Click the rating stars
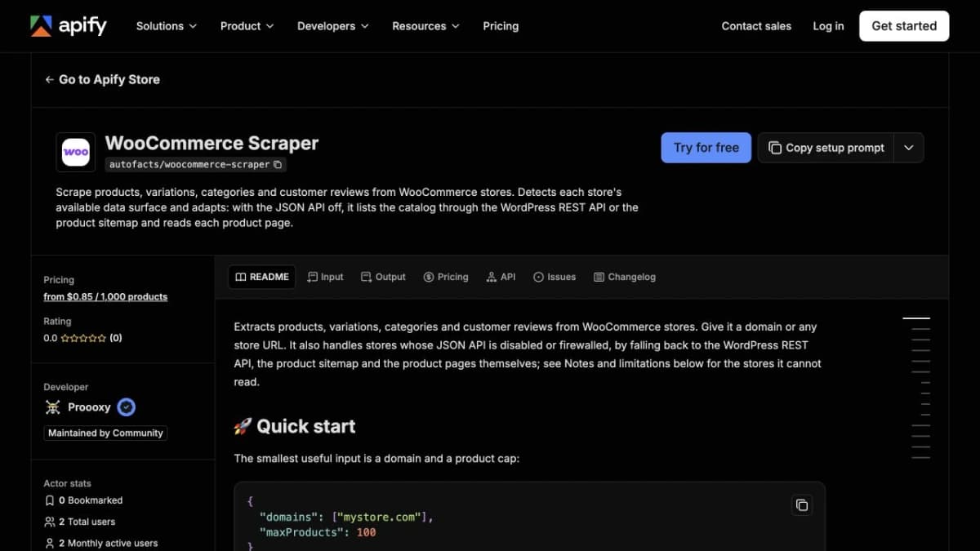This screenshot has width=980, height=551. pyautogui.click(x=83, y=338)
